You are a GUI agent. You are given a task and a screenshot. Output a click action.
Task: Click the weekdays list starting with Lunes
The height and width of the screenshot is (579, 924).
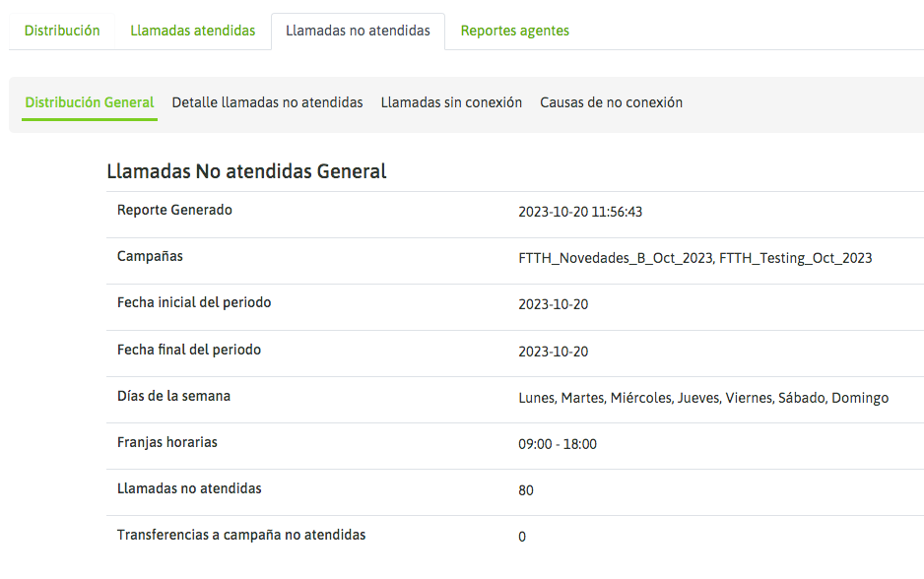(703, 398)
